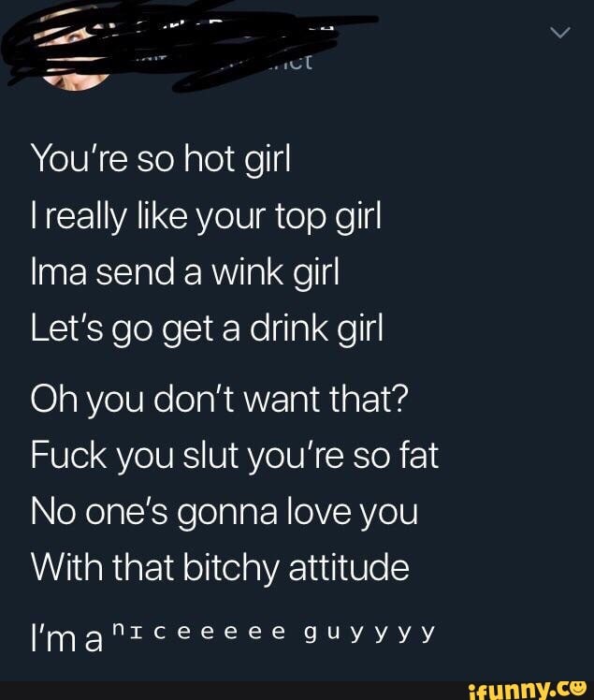The width and height of the screenshot is (594, 700).
Task: Select the monospace 'niceeeeee' text
Action: [x=198, y=632]
